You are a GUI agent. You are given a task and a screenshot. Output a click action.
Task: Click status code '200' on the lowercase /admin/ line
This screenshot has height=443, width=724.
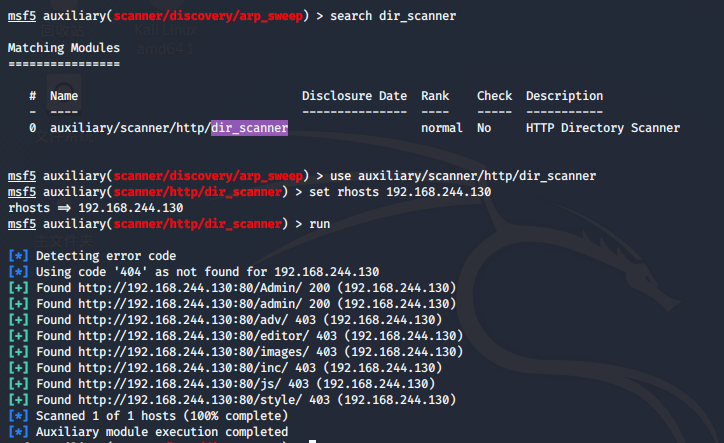tap(320, 304)
